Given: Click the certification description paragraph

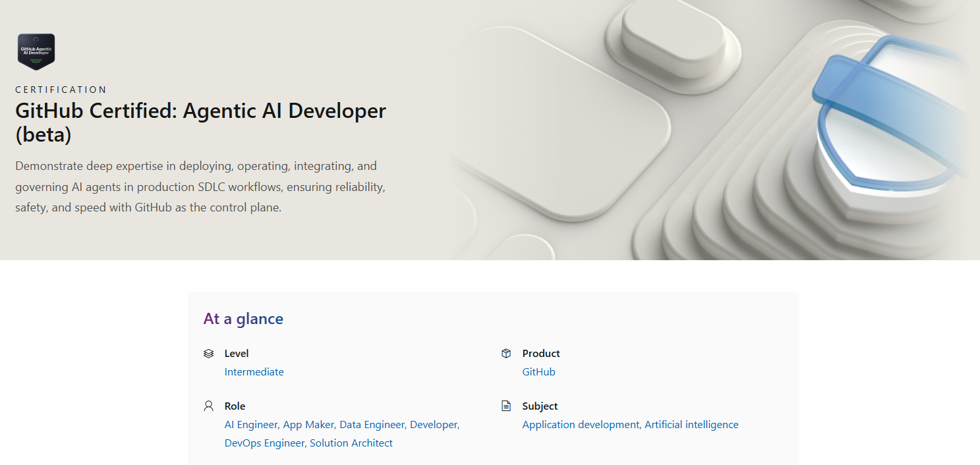Looking at the screenshot, I should click(x=200, y=187).
